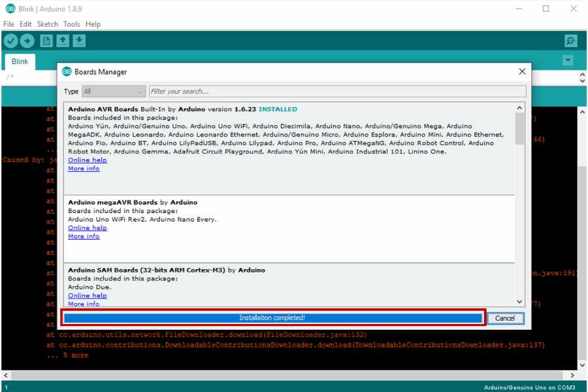Click the INSTALLED status label

click(x=278, y=109)
